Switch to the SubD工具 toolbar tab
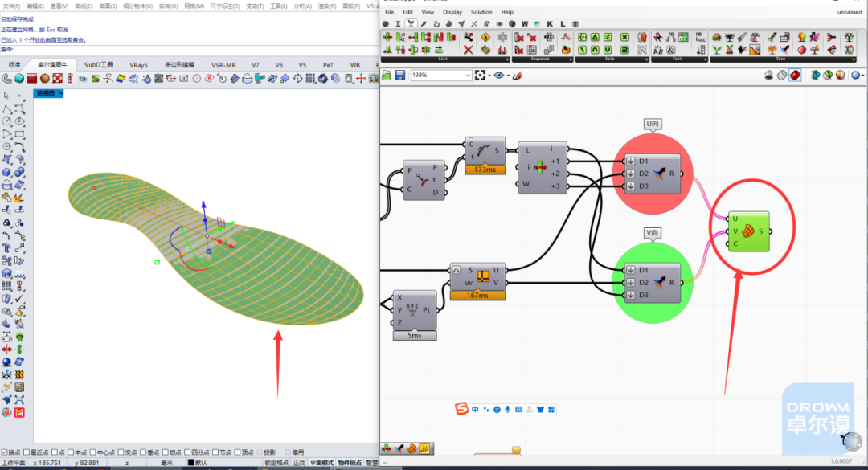The height and width of the screenshot is (470, 868). point(99,65)
